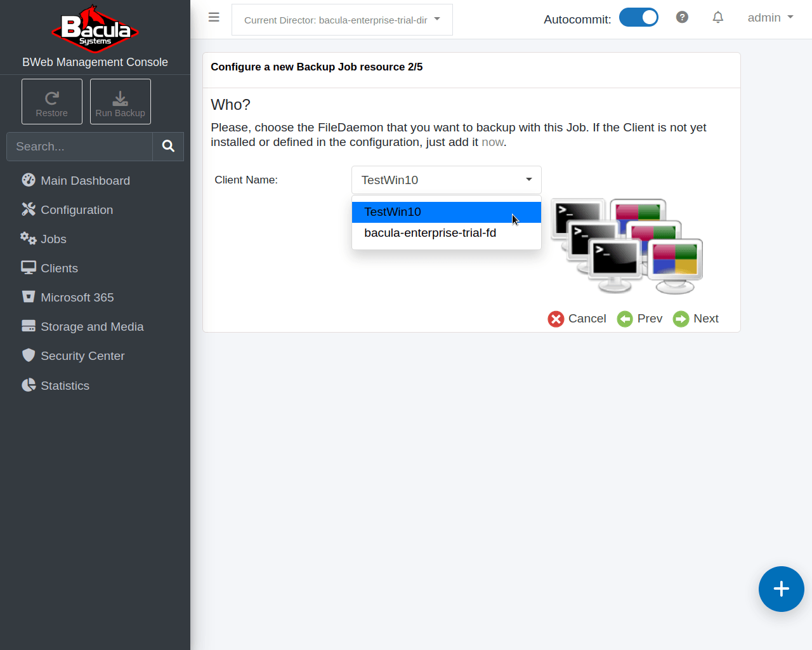Click the computers illustration image
812x650 pixels.
pos(627,246)
